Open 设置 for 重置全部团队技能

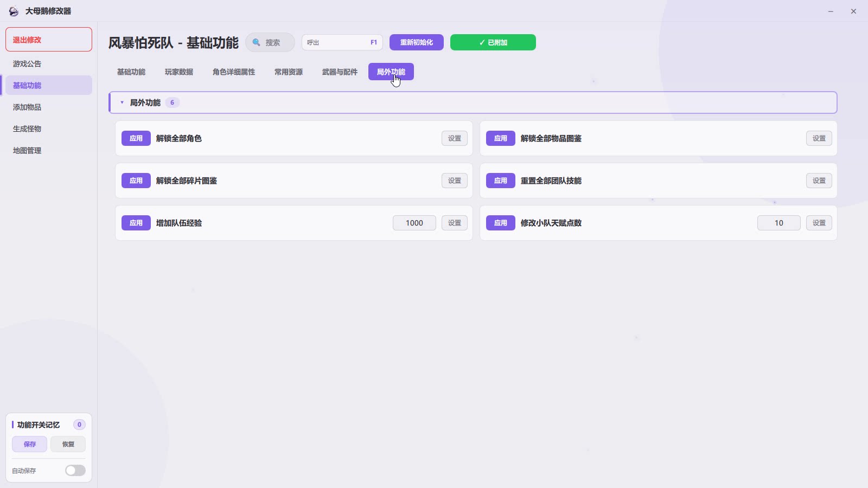coord(819,181)
